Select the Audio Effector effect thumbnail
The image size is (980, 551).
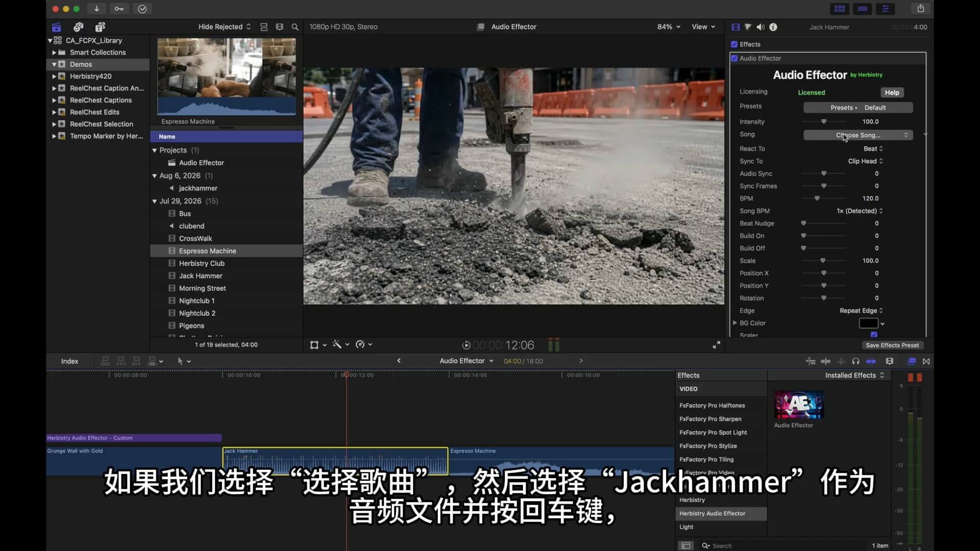[799, 405]
